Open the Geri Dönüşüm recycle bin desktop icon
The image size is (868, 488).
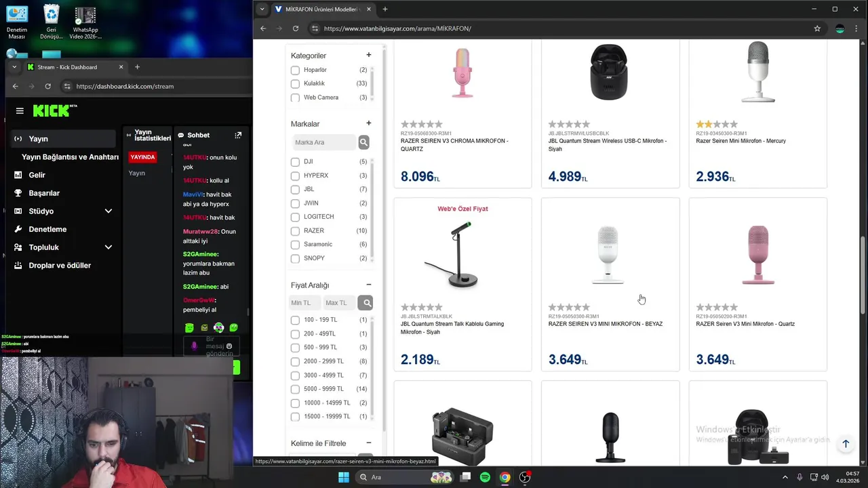click(51, 22)
